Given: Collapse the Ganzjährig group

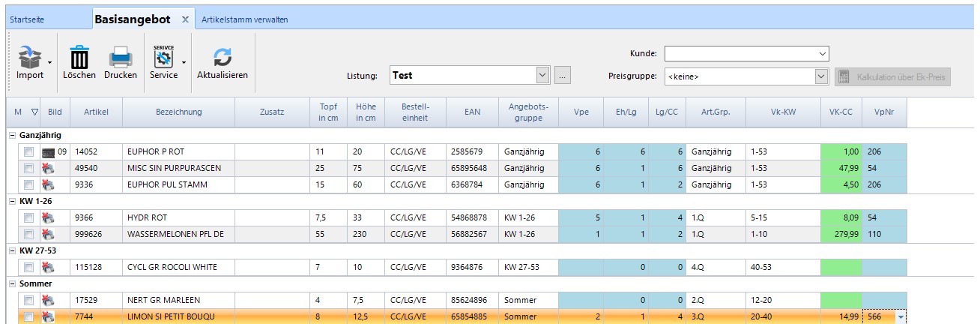Looking at the screenshot, I should coord(12,135).
